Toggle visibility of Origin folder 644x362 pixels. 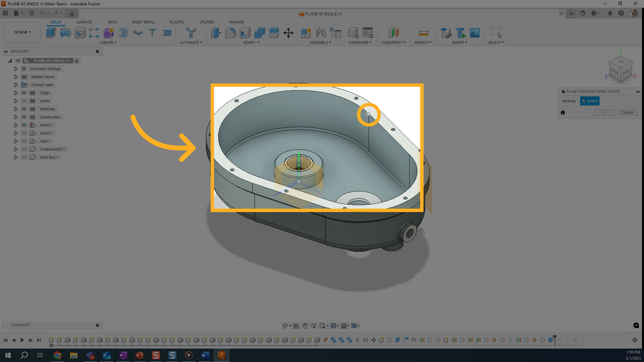24,93
